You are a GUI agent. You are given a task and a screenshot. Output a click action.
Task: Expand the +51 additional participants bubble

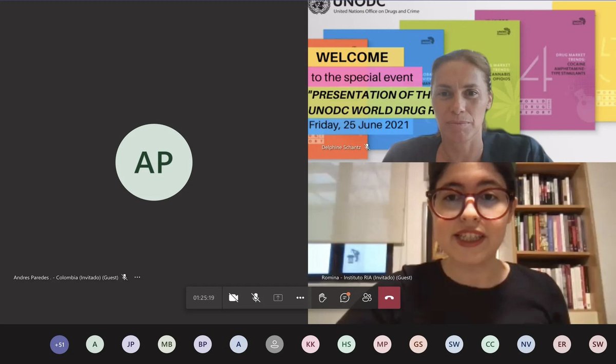tap(59, 345)
